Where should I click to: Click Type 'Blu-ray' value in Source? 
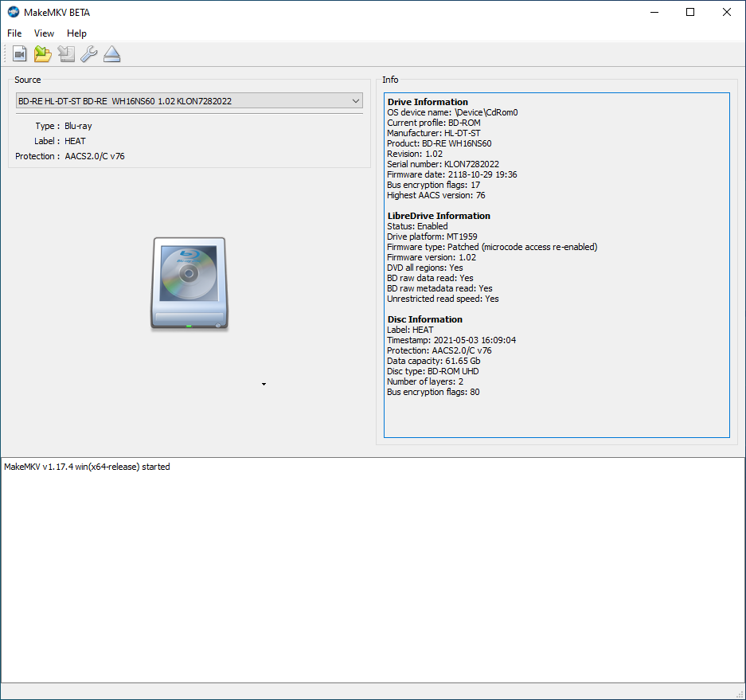tap(78, 126)
